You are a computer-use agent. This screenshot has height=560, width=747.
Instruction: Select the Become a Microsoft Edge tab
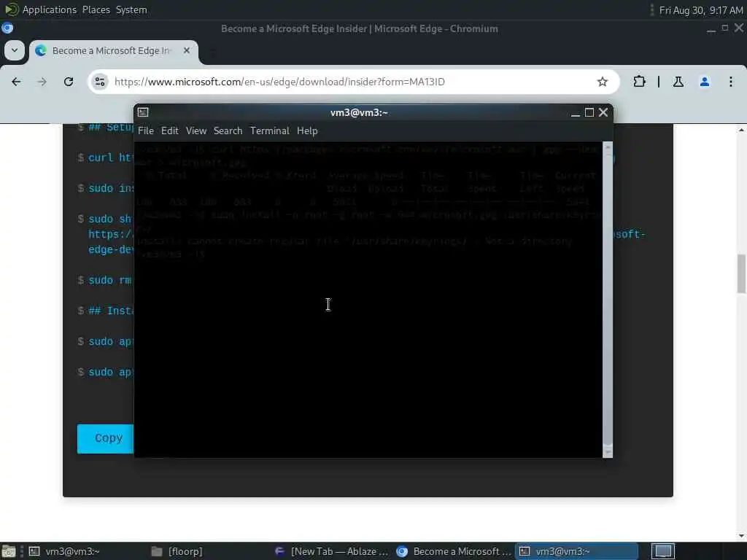113,50
